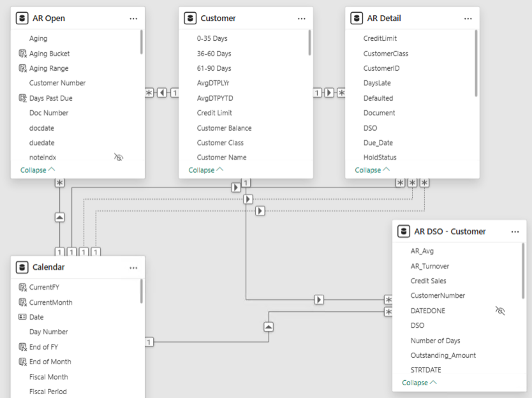Image resolution: width=532 pixels, height=398 pixels.
Task: Open the AR Detail table's ellipsis menu
Action: (x=469, y=18)
